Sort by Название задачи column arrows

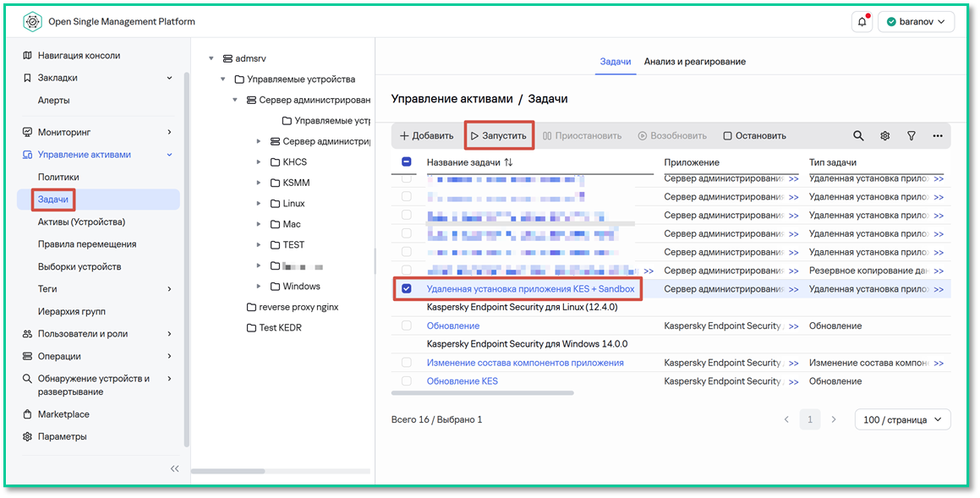coord(509,162)
